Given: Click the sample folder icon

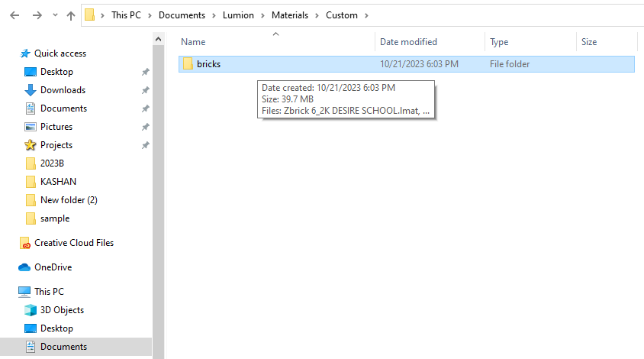Looking at the screenshot, I should tap(31, 218).
